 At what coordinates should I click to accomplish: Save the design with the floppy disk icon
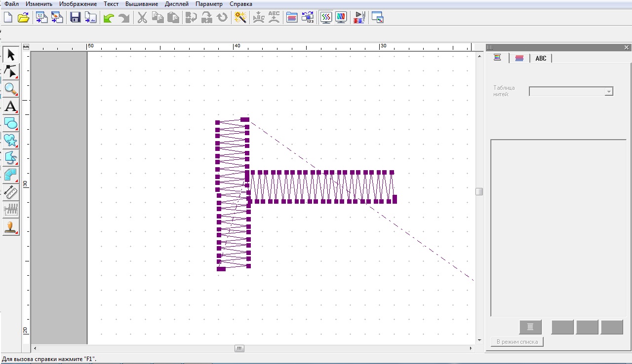(75, 18)
